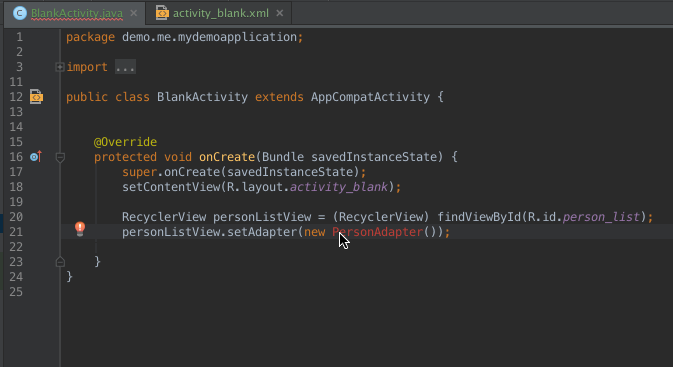Click the folded import ellipsis placeholder
The image size is (673, 367).
125,67
